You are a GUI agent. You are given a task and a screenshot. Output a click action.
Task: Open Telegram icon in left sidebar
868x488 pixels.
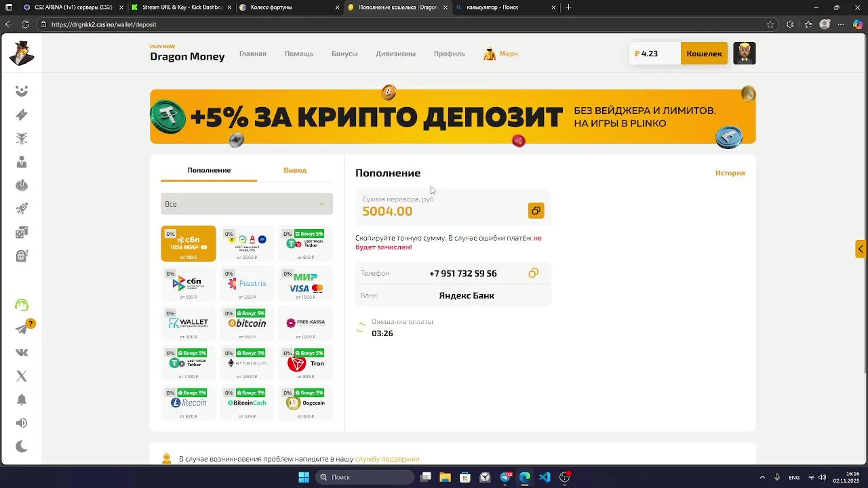(22, 329)
